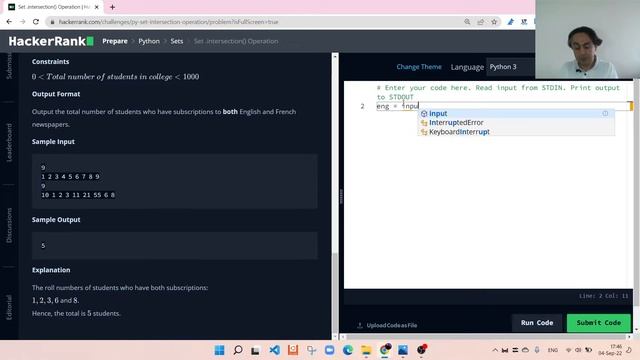The image size is (640, 360).
Task: Select the InterruptedError autocomplete suggestion
Action: pos(516,122)
